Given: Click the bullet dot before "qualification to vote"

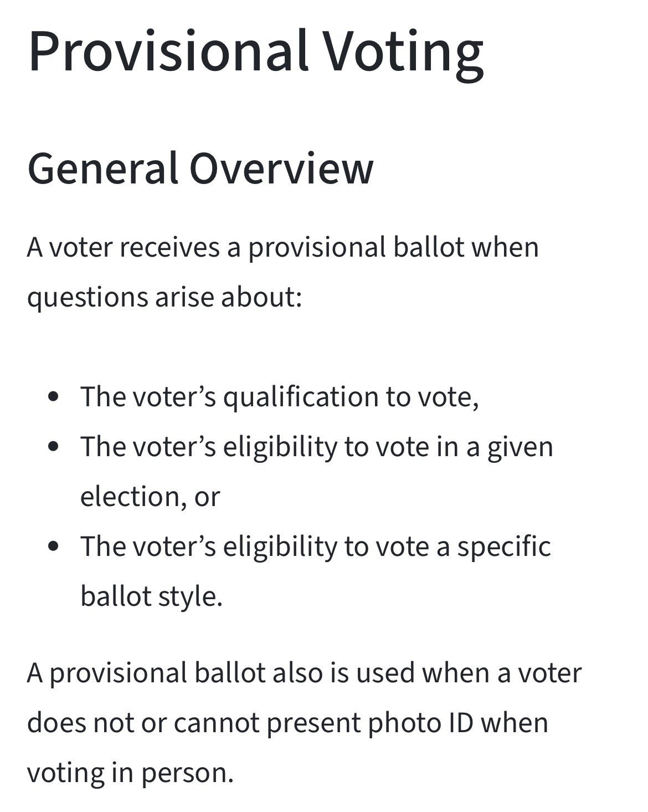Looking at the screenshot, I should coord(53,397).
